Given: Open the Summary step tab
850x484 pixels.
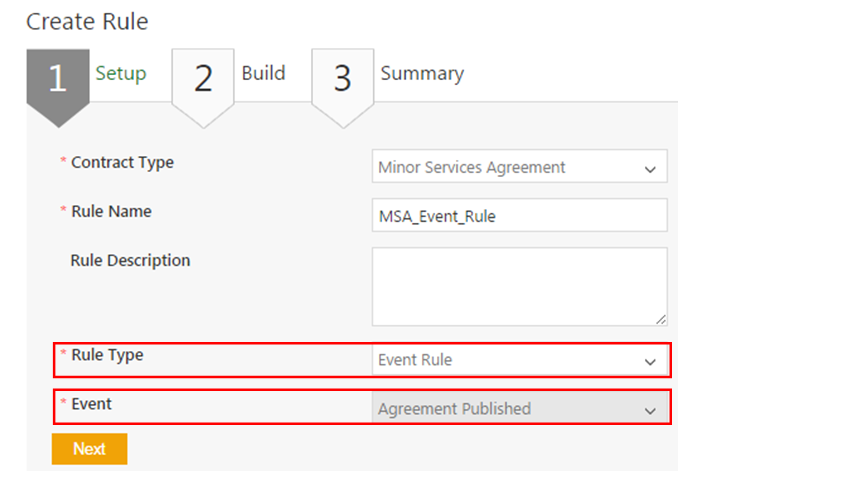Looking at the screenshot, I should point(422,73).
